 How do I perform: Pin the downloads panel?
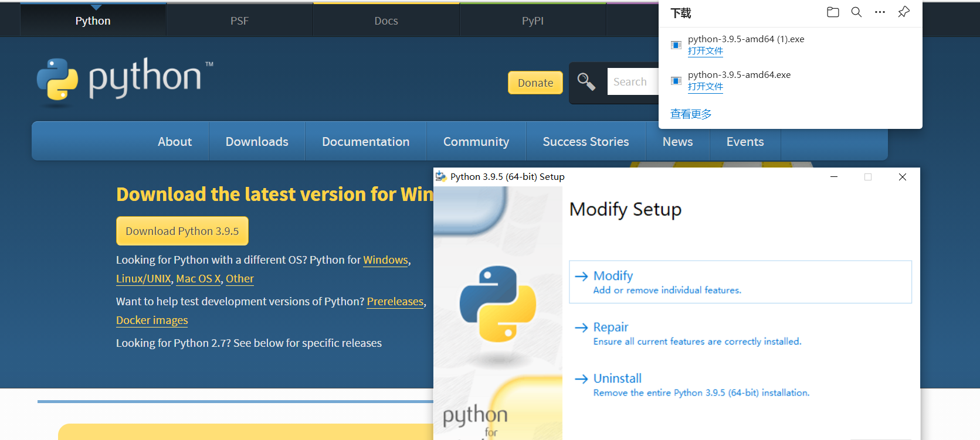[x=904, y=12]
